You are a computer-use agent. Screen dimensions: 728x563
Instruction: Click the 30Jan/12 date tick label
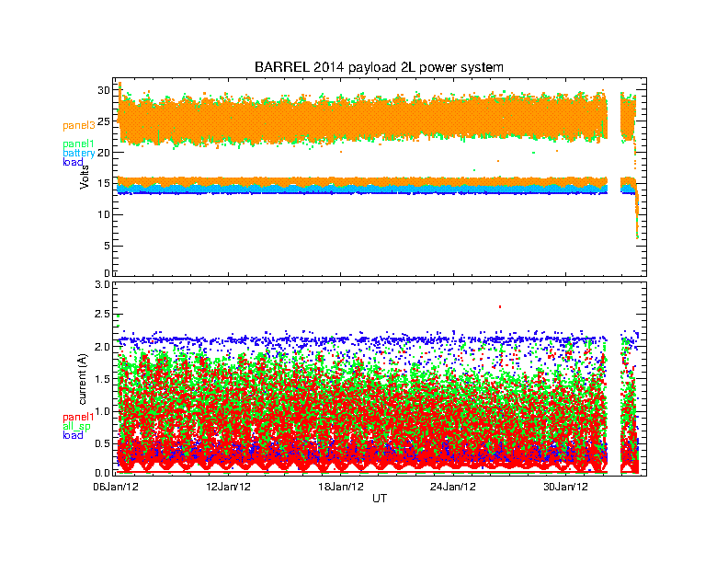(564, 487)
